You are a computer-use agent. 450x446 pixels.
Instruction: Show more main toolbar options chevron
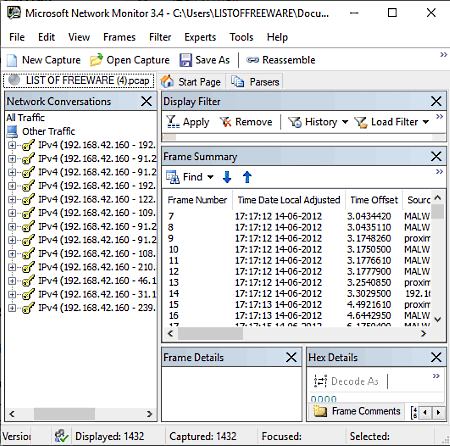point(443,55)
